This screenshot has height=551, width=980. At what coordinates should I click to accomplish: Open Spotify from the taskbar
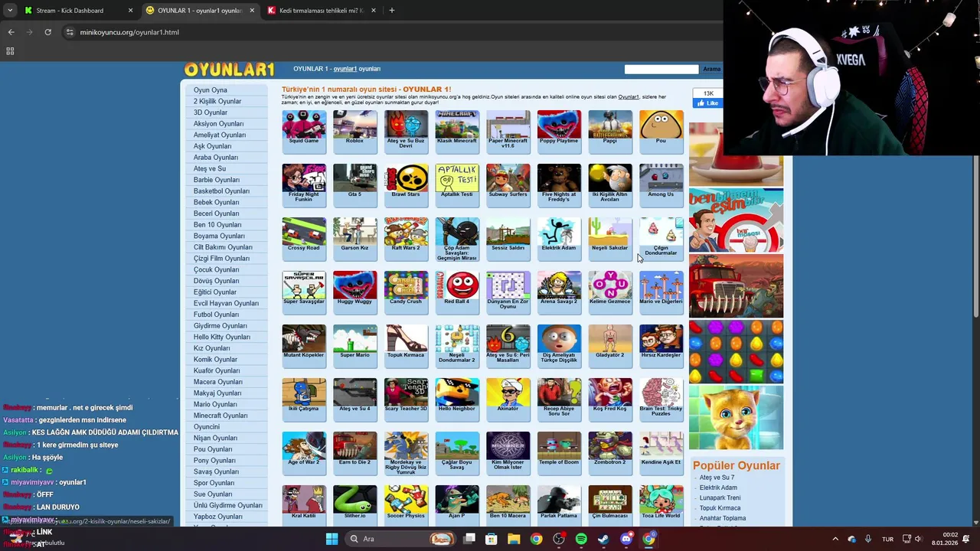click(581, 539)
